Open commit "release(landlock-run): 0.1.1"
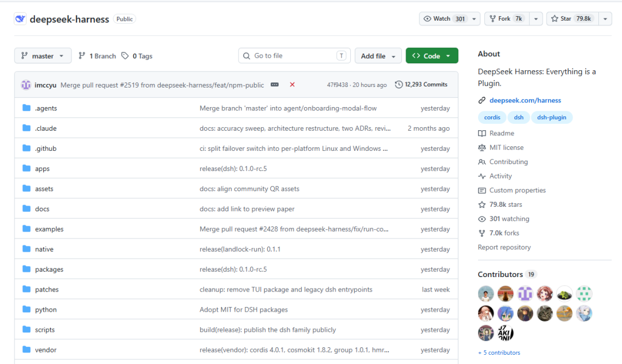The height and width of the screenshot is (364, 622). 240,249
